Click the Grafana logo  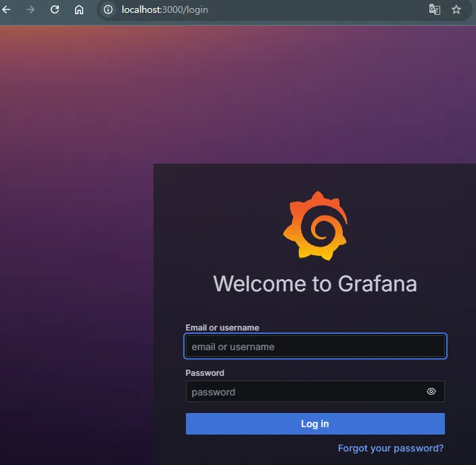click(x=315, y=226)
